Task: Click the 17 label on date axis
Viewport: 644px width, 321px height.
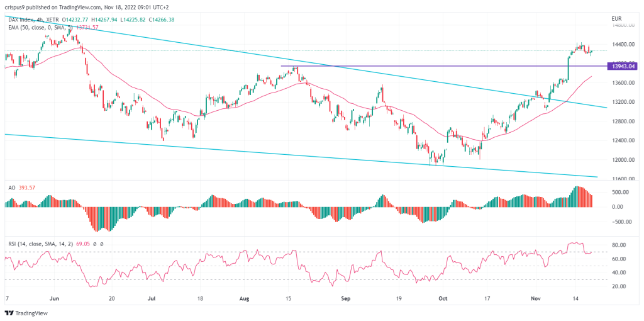Action: 487,299
